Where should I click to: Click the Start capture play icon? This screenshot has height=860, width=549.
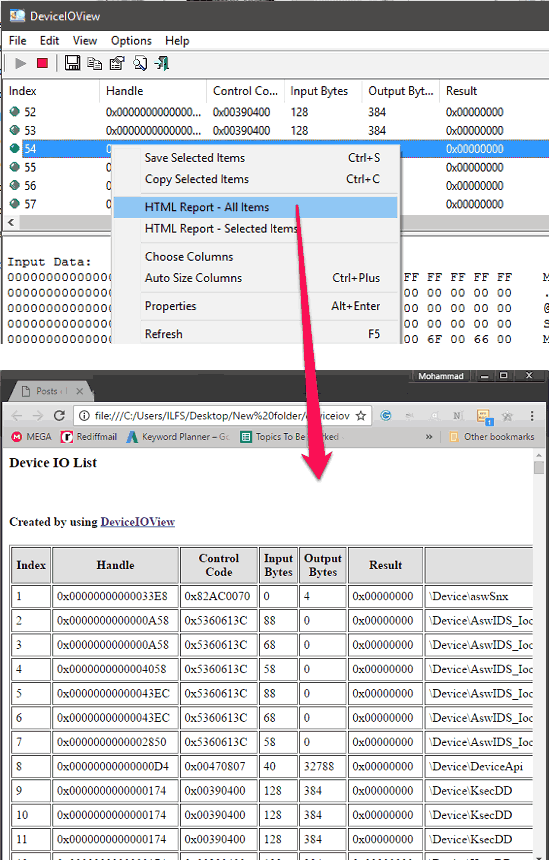[21, 64]
